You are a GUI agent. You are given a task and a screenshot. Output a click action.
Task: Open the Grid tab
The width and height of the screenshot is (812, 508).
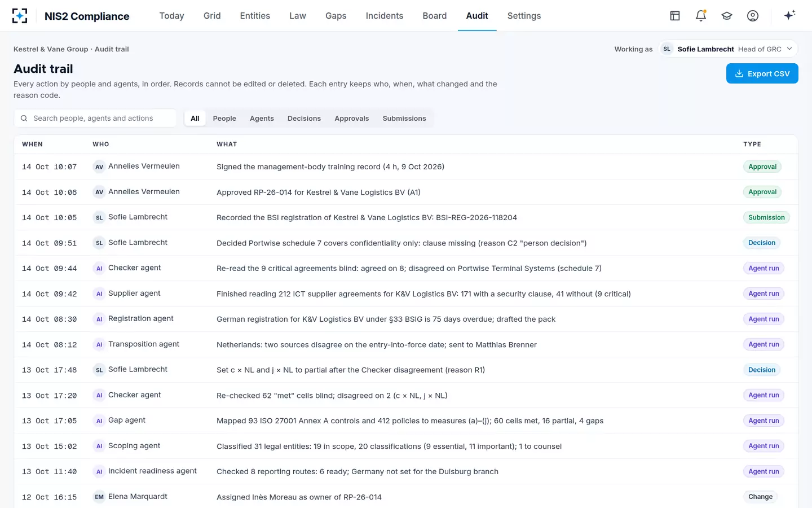(212, 16)
